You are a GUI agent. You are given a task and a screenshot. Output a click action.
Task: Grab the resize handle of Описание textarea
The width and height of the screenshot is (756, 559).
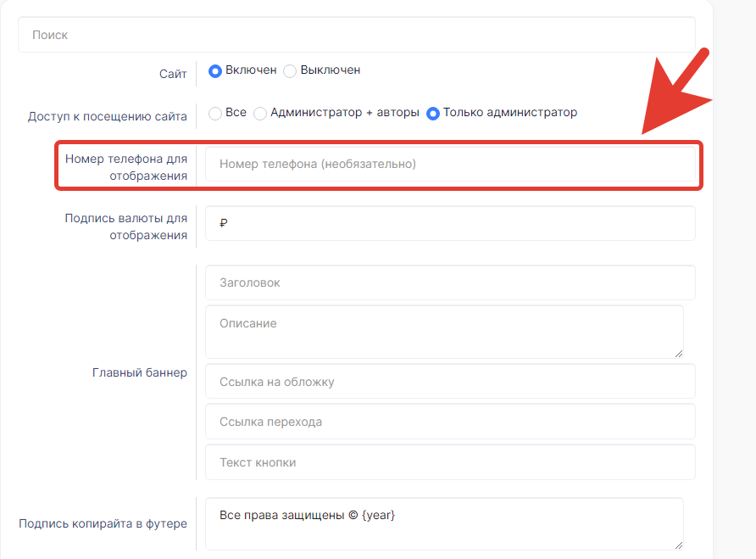(x=679, y=354)
